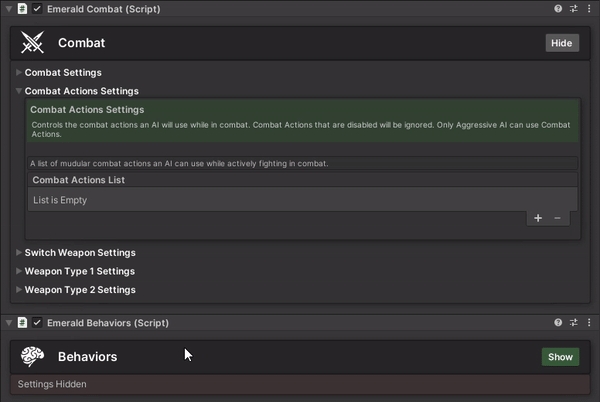This screenshot has width=600, height=402.
Task: Expand Weapon Type 1 Settings
Action: pyautogui.click(x=79, y=271)
